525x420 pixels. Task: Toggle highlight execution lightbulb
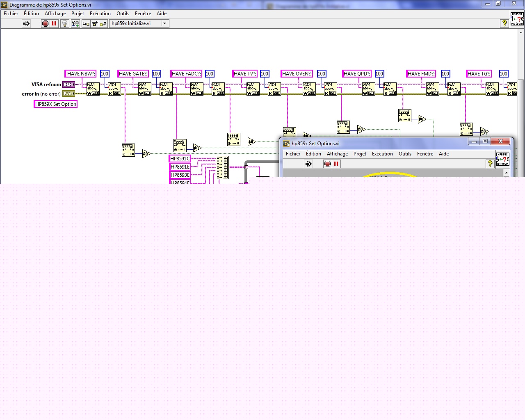pyautogui.click(x=64, y=23)
